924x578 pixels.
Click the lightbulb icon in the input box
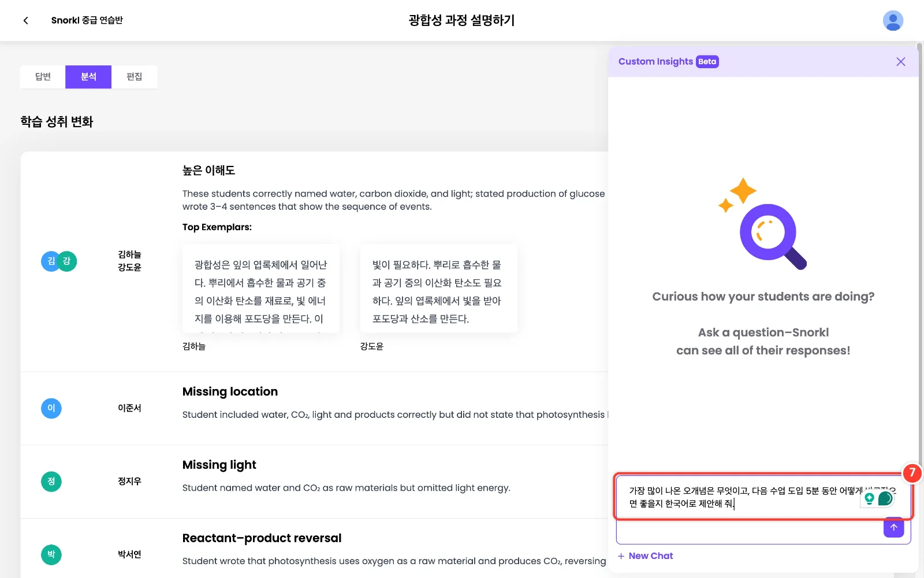coord(869,498)
